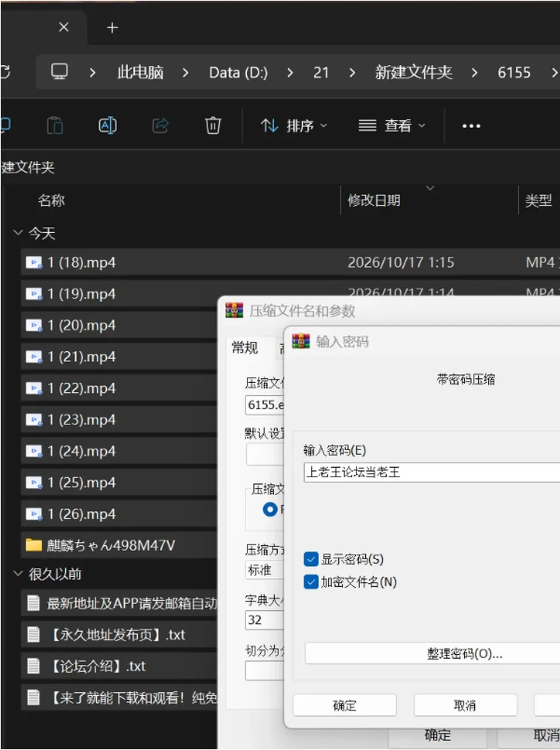Click the Paste clipboard icon in the toolbar
The height and width of the screenshot is (750, 560).
[x=55, y=125]
